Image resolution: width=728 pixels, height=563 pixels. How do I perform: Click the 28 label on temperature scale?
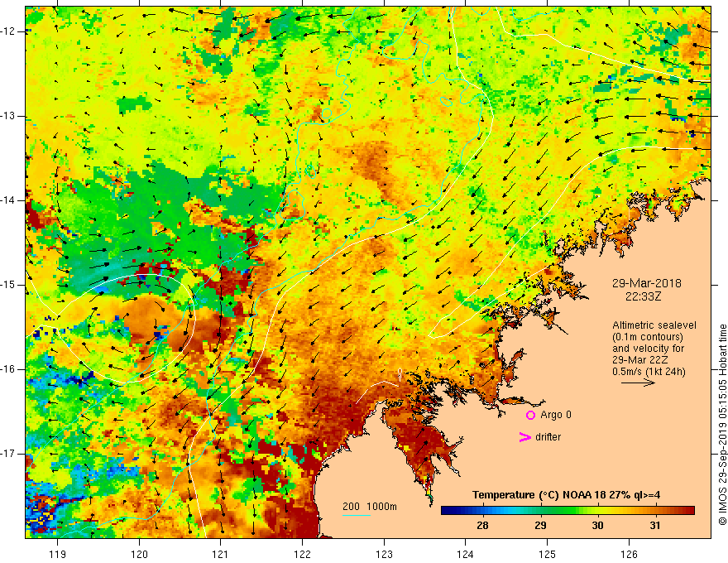(x=482, y=526)
